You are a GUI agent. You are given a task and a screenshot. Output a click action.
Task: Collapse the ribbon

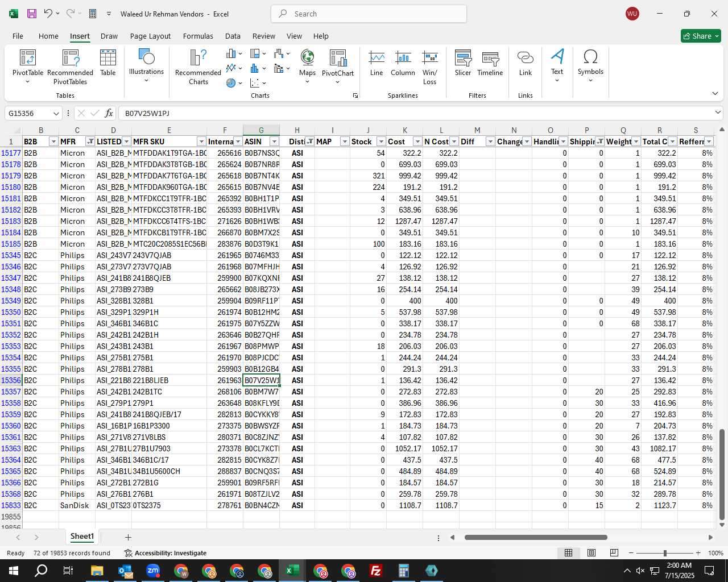[x=715, y=94]
